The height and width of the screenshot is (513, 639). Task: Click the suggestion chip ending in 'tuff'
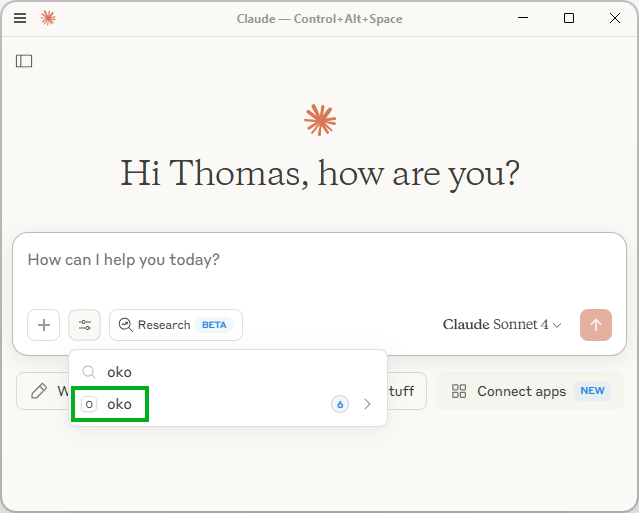coord(407,391)
